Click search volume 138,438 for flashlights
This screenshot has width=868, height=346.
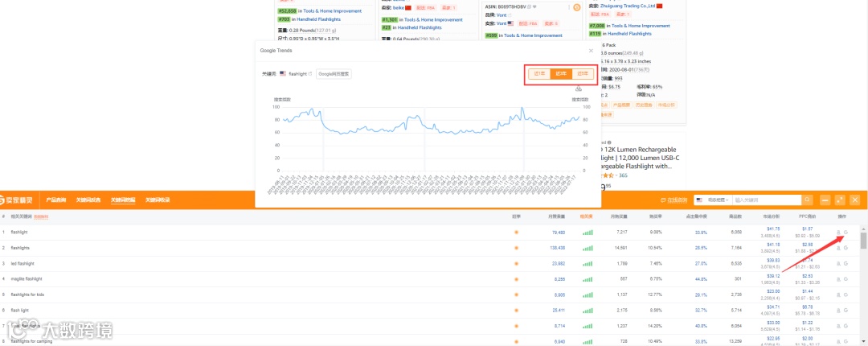pos(557,248)
